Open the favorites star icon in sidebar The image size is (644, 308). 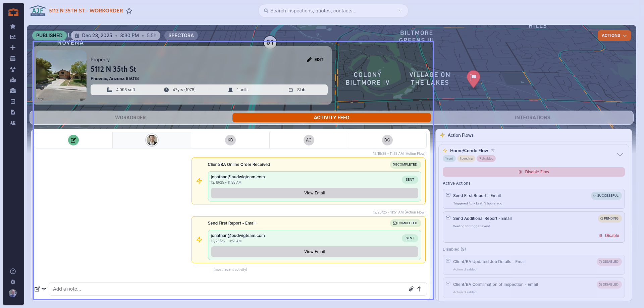click(x=13, y=26)
